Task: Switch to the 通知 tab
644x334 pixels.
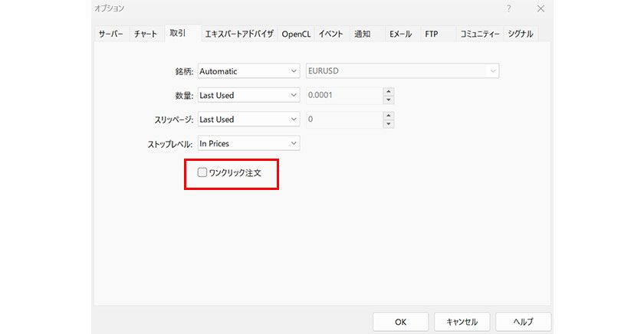Action: pyautogui.click(x=363, y=34)
